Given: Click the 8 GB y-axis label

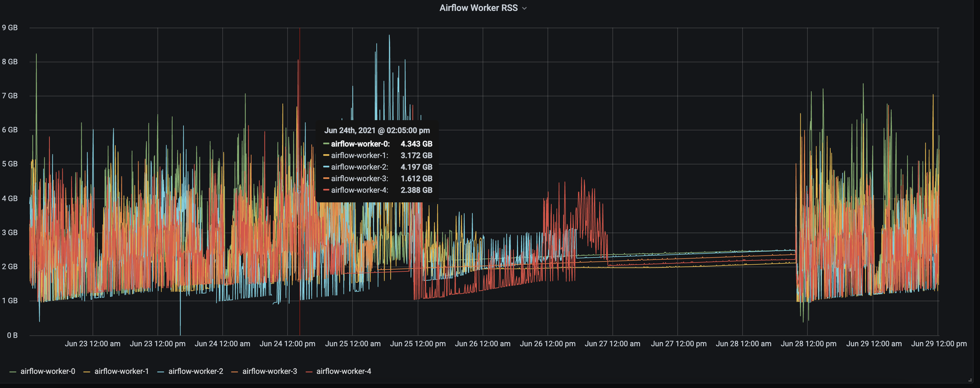Looking at the screenshot, I should (x=10, y=62).
